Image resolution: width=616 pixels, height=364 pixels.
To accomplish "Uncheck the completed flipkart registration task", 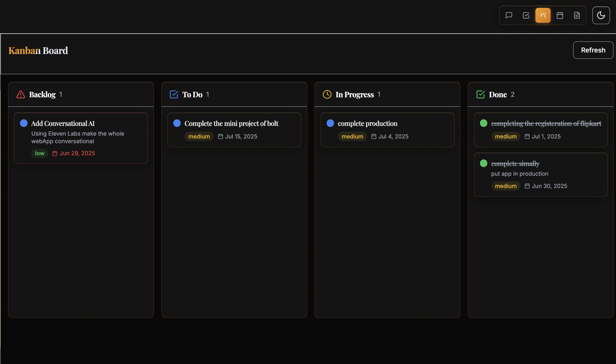I will [x=484, y=123].
